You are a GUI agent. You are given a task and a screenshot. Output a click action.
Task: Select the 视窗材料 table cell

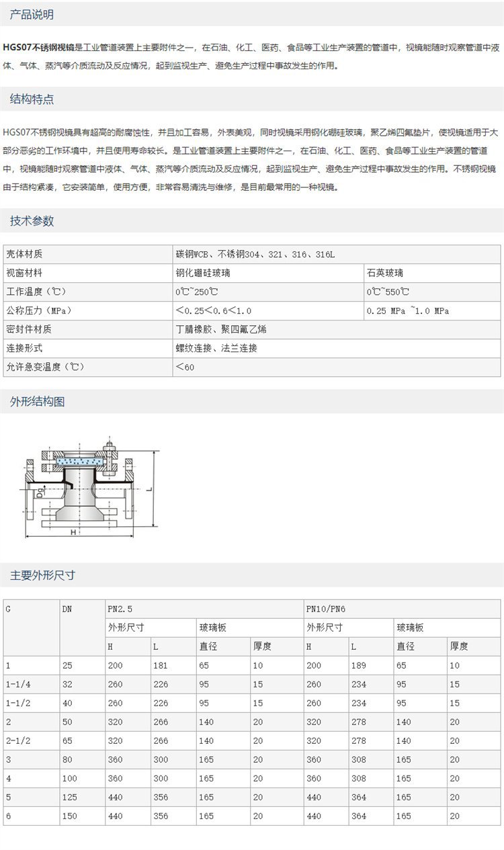click(x=88, y=273)
